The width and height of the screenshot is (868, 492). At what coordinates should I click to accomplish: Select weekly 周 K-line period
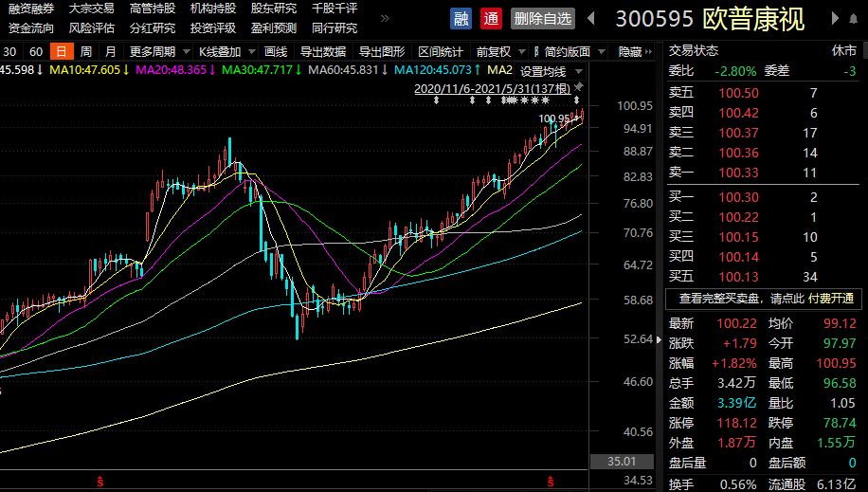86,52
